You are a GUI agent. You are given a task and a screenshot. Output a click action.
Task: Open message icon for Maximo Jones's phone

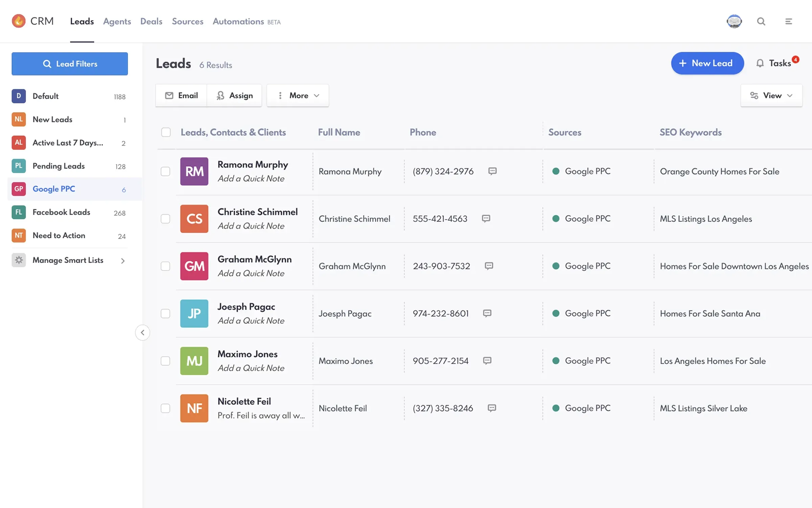click(x=487, y=361)
